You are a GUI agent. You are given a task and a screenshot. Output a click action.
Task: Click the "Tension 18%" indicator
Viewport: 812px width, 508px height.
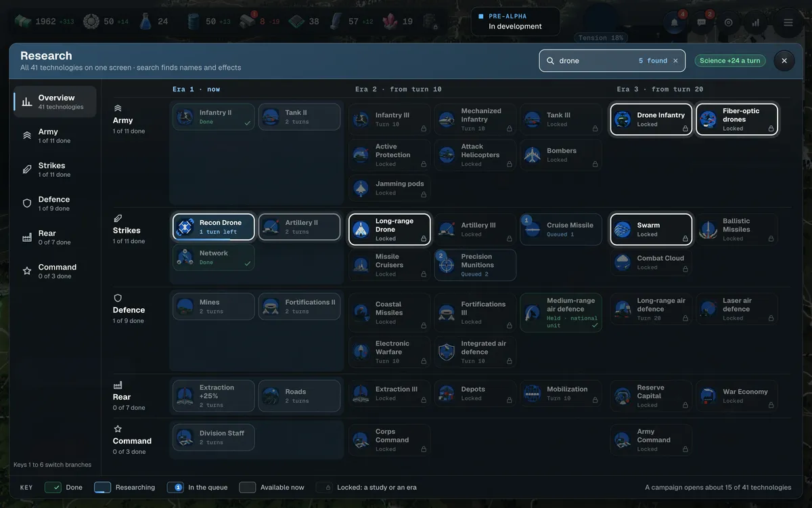click(x=601, y=38)
